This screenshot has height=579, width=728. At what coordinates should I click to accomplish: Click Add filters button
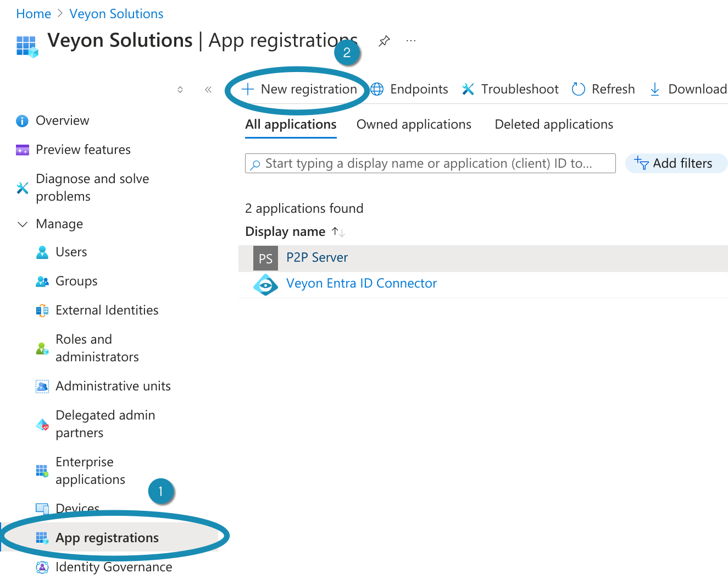[675, 163]
